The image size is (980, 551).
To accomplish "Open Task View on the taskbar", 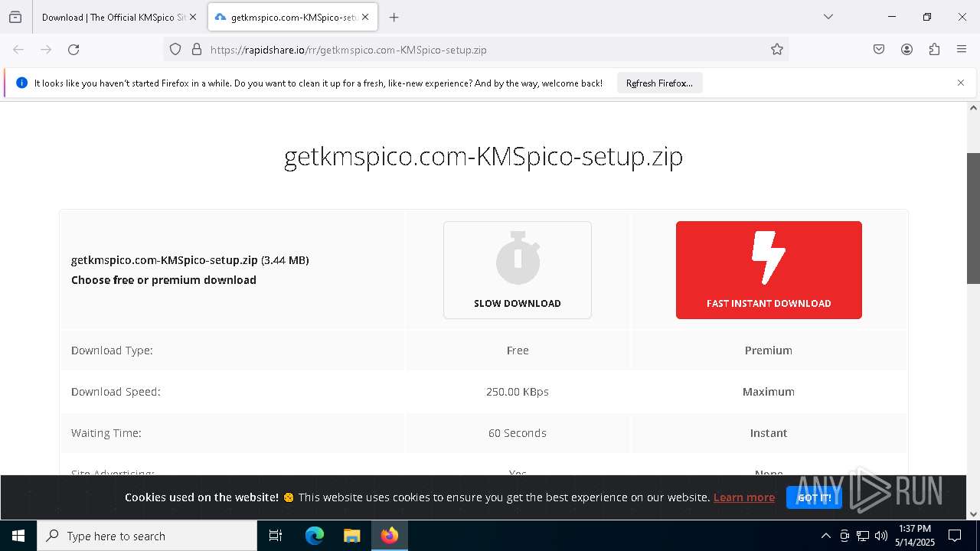I will click(276, 536).
